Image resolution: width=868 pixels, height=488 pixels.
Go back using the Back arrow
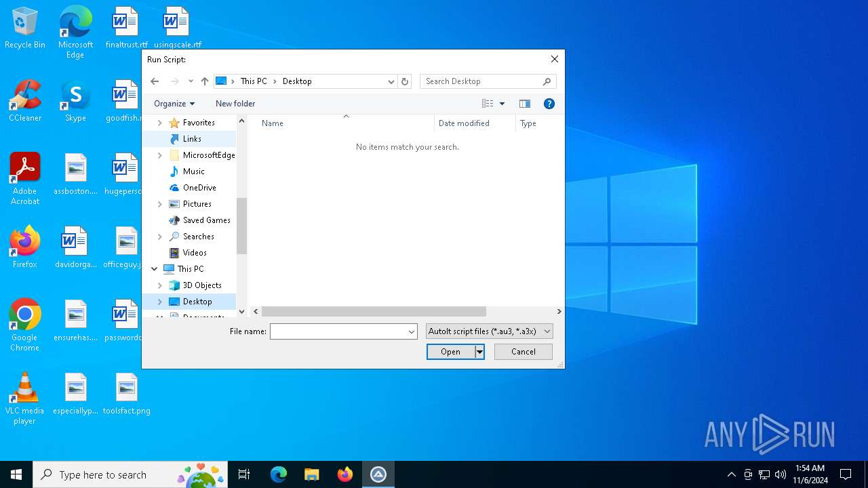tap(155, 81)
